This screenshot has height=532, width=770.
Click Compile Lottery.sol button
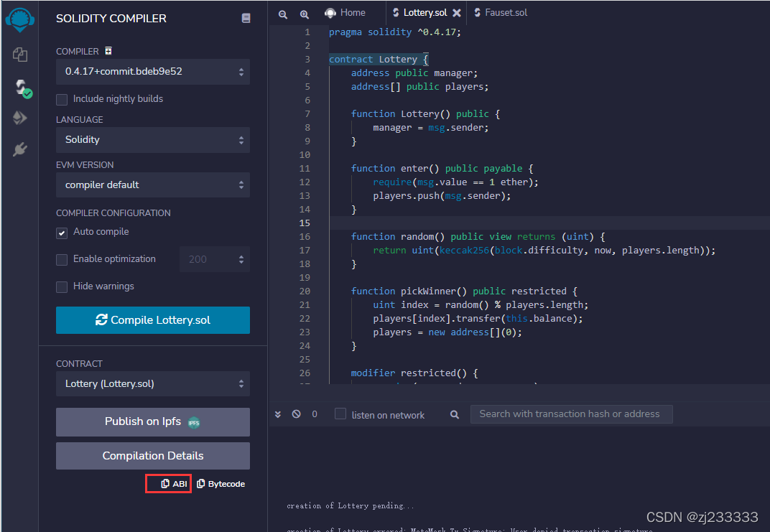tap(153, 320)
